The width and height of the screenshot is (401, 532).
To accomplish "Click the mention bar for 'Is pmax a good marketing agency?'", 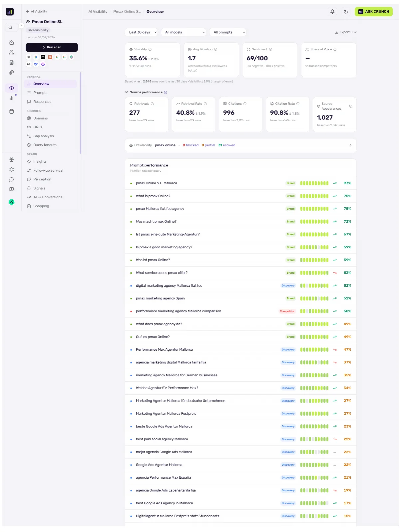I will 314,247.
